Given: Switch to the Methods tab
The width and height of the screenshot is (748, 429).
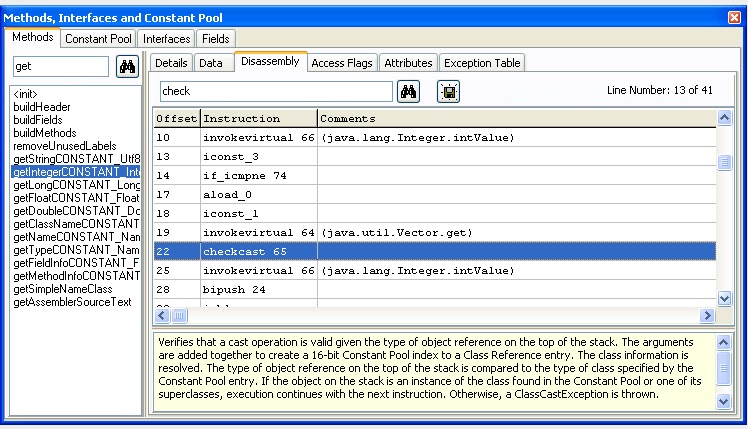Looking at the screenshot, I should coord(32,37).
